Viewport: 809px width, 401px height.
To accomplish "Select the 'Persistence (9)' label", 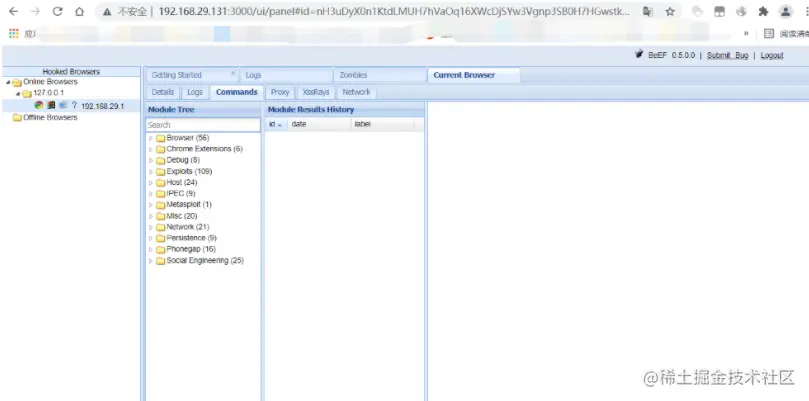I will (191, 238).
